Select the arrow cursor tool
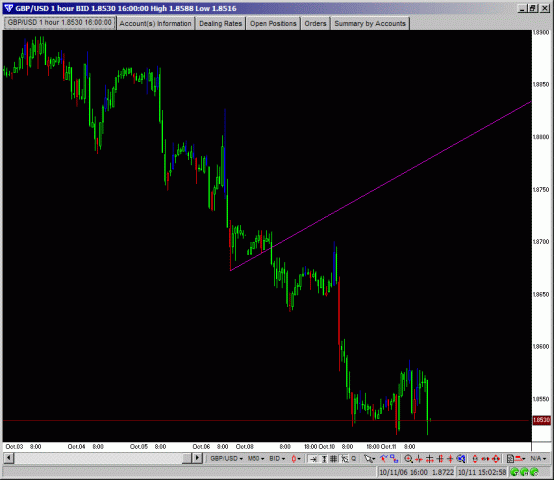This screenshot has height=480, width=554. 369,458
